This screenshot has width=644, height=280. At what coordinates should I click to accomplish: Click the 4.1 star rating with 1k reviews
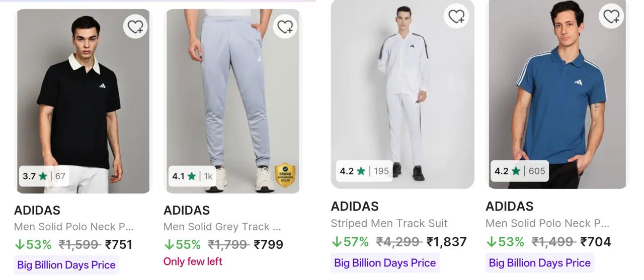193,176
